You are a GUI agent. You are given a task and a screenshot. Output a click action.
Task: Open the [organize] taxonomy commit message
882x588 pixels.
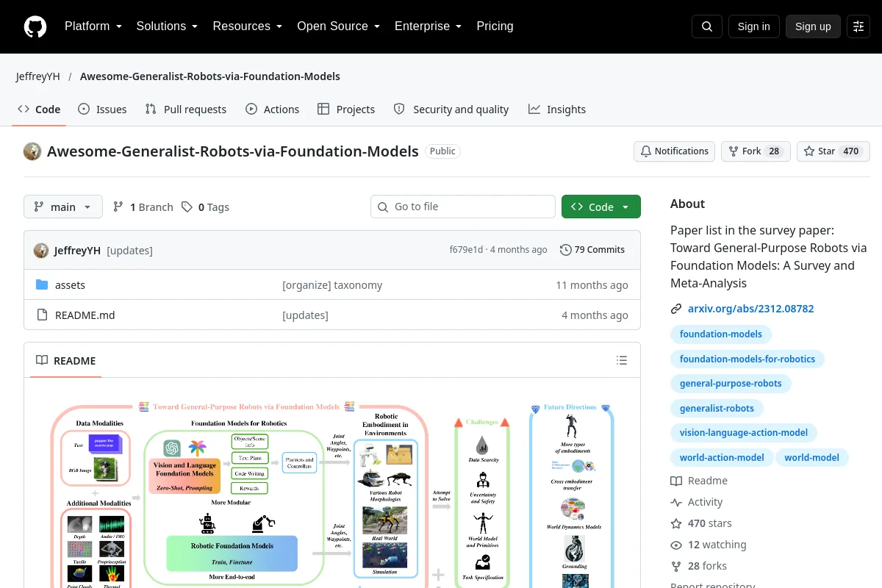[332, 285]
